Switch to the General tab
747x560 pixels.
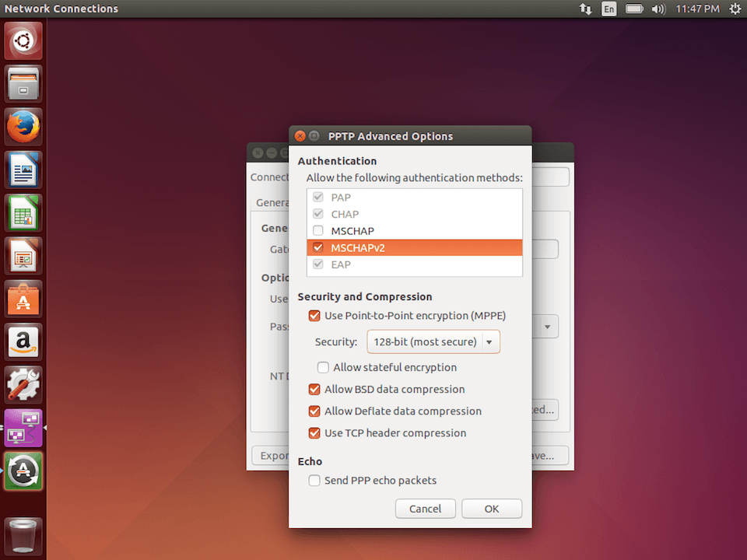(272, 202)
